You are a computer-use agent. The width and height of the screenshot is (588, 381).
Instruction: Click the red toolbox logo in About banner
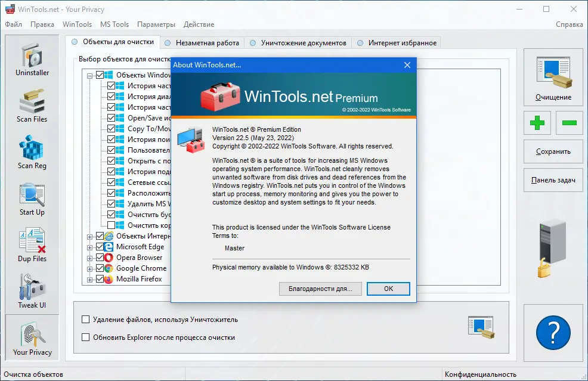point(220,97)
